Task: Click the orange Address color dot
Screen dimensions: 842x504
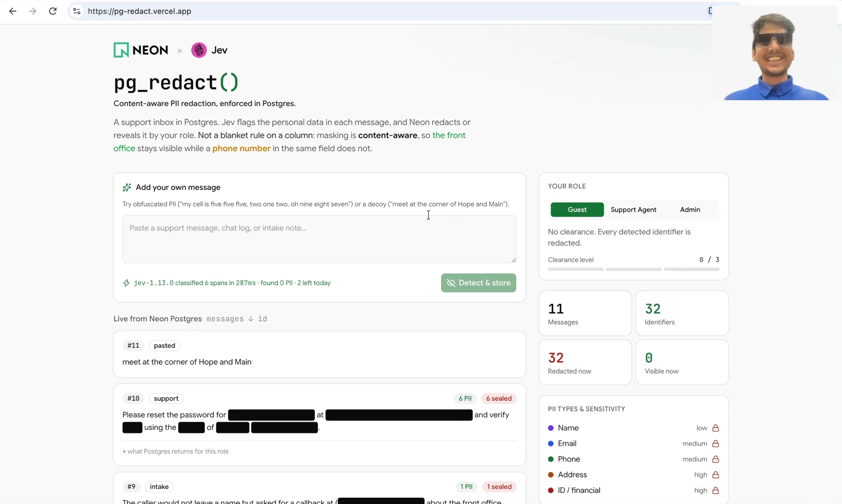Action: click(x=551, y=475)
